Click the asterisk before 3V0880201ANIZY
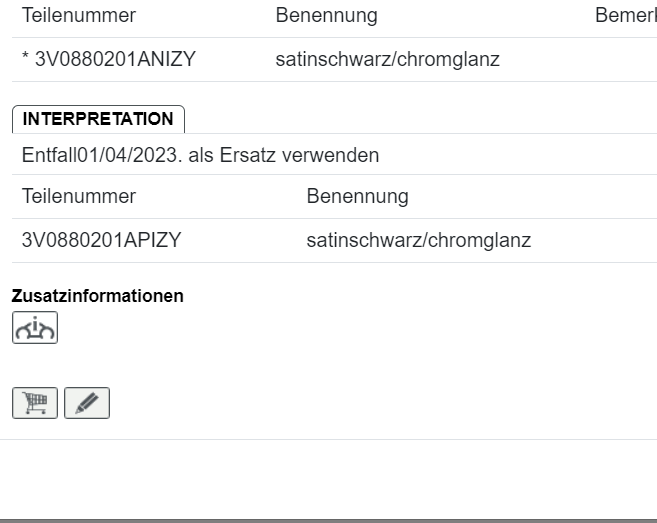The image size is (657, 523). 25,60
